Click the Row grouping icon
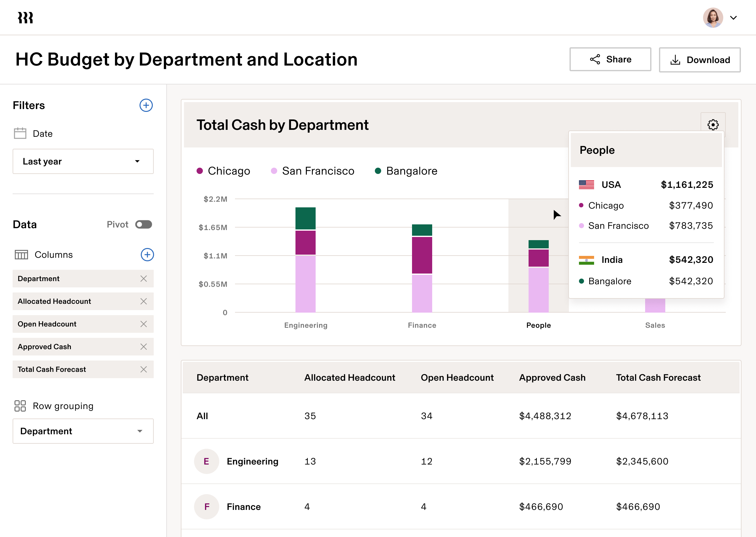The height and width of the screenshot is (537, 756). pos(20,406)
